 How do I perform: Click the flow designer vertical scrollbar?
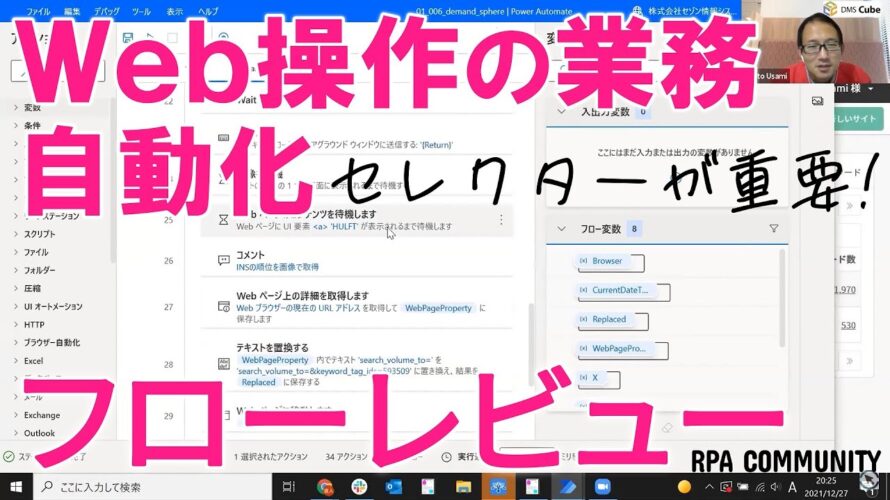[x=531, y=345]
